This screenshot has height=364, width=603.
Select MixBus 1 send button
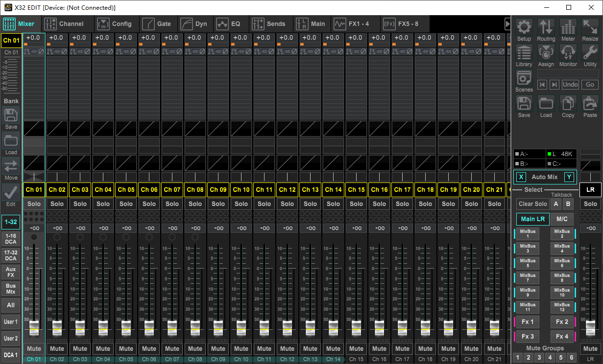pos(528,234)
